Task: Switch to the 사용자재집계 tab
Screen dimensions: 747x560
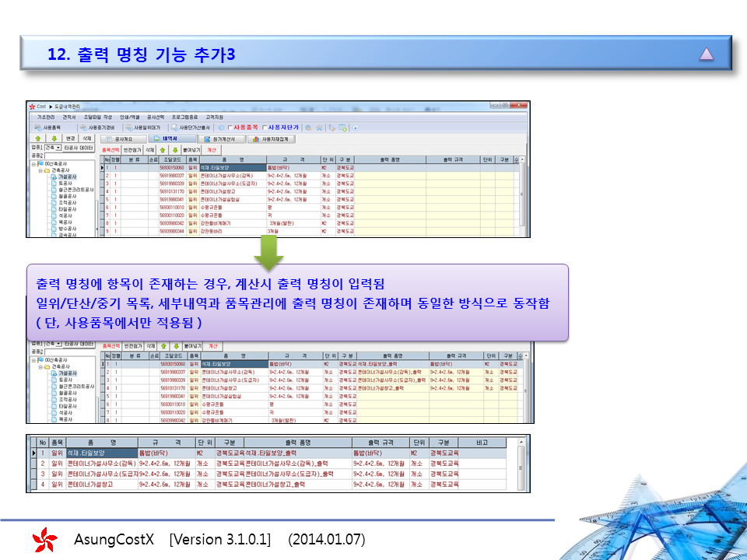Action: 272,139
